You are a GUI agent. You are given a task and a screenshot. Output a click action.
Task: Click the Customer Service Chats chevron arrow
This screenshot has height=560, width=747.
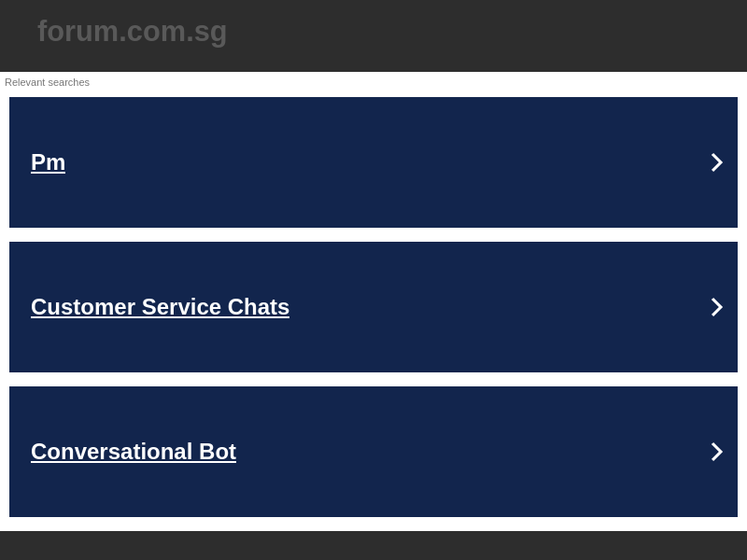click(717, 306)
